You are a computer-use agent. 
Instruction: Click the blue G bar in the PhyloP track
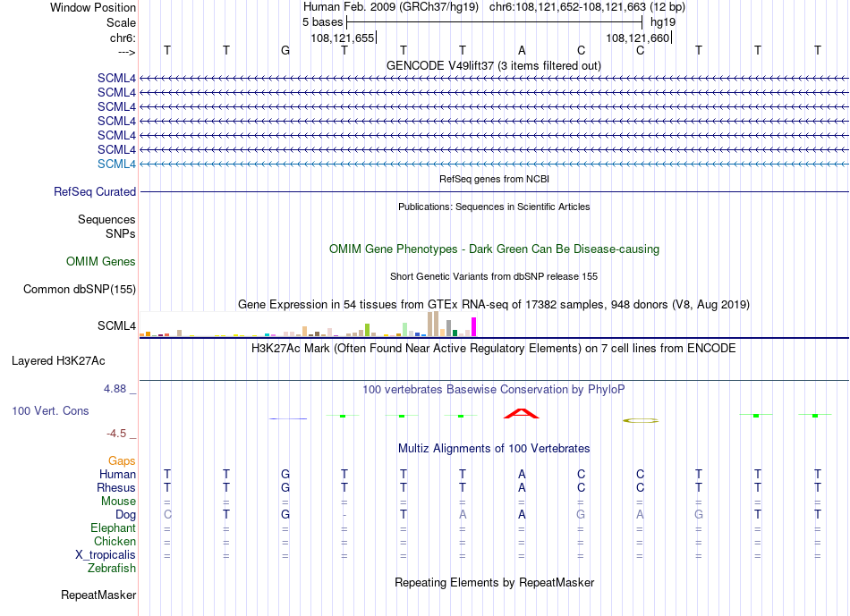(288, 418)
